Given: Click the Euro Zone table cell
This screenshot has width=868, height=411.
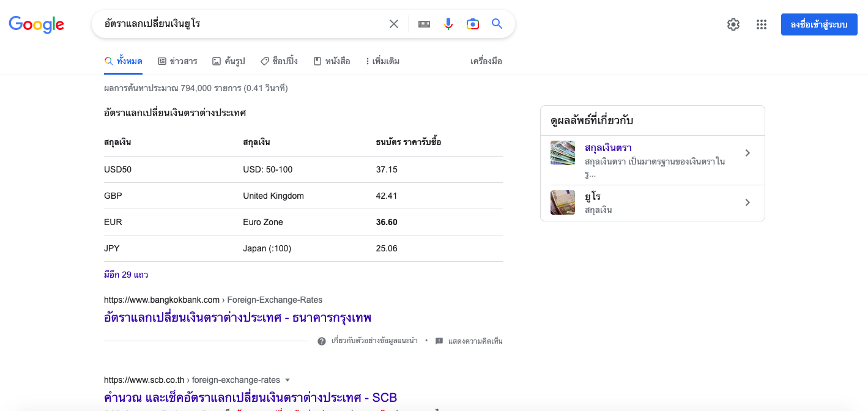Looking at the screenshot, I should [263, 222].
